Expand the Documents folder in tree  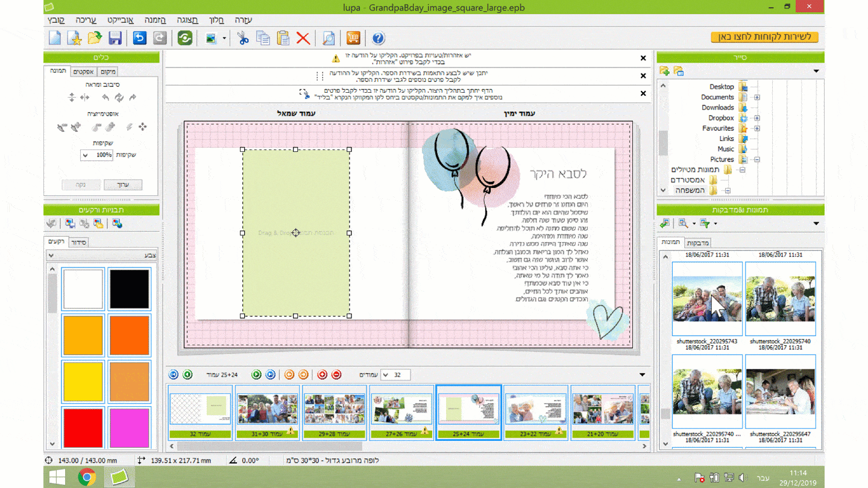pyautogui.click(x=757, y=97)
